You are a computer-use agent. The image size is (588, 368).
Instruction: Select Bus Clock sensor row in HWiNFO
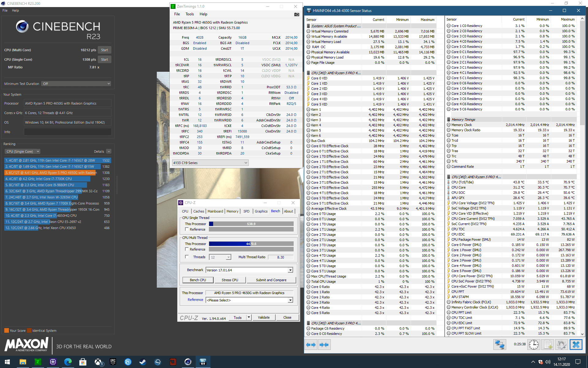pyautogui.click(x=371, y=141)
